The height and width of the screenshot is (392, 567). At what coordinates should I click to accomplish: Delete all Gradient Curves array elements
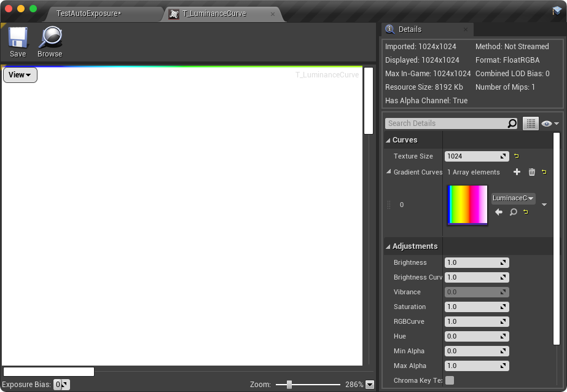click(531, 172)
